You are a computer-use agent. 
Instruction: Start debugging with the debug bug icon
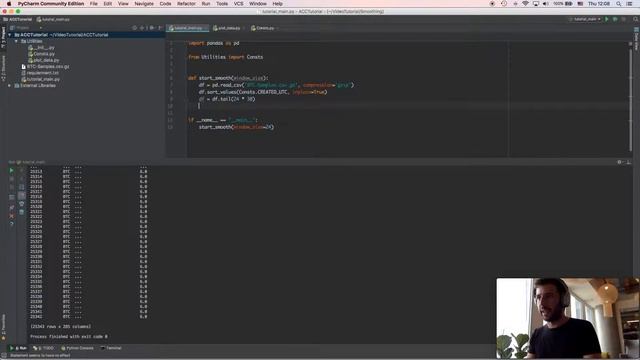[x=615, y=19]
